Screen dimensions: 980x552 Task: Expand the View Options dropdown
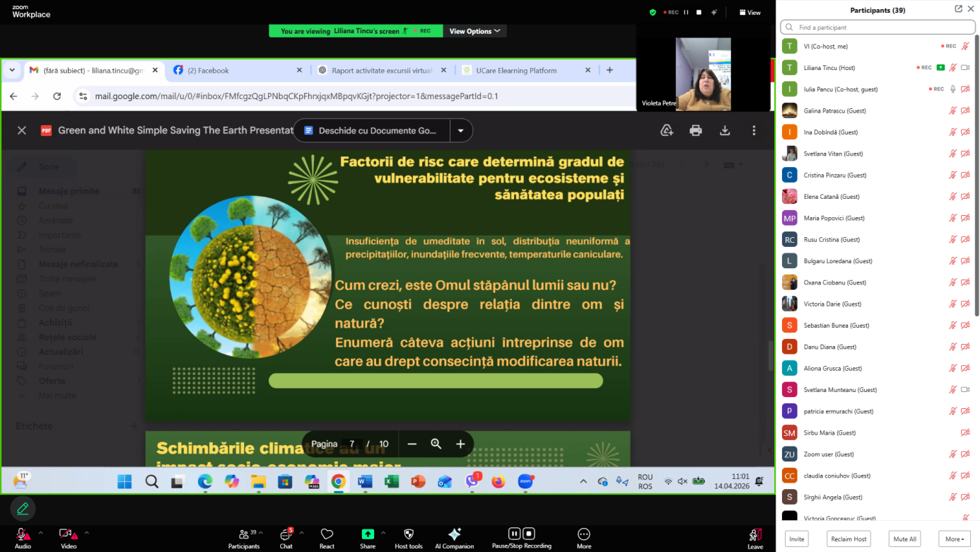tap(475, 31)
